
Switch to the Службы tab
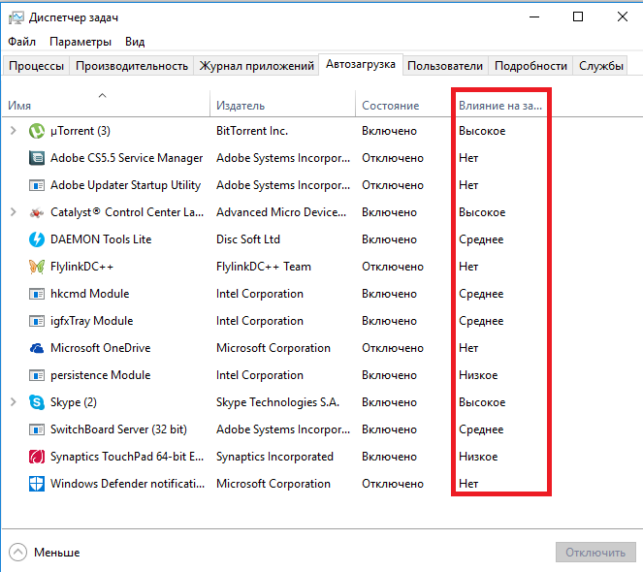click(x=601, y=66)
